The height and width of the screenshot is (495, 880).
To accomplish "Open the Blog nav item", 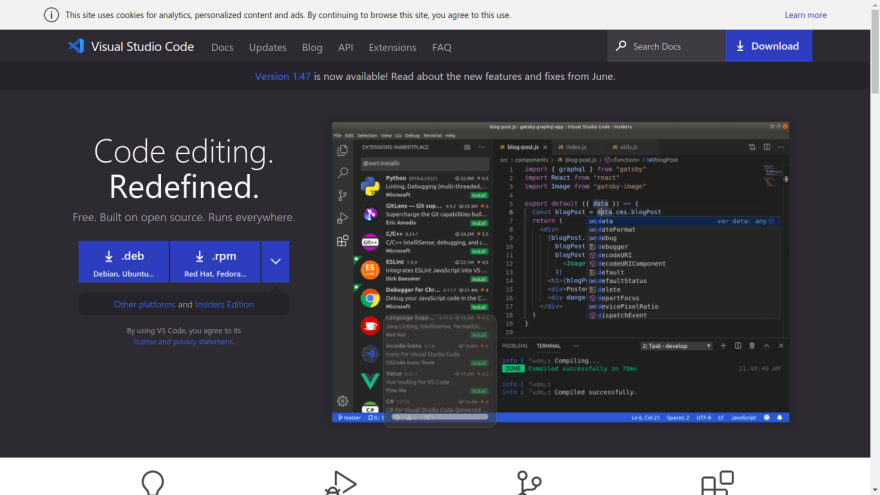I will (312, 47).
